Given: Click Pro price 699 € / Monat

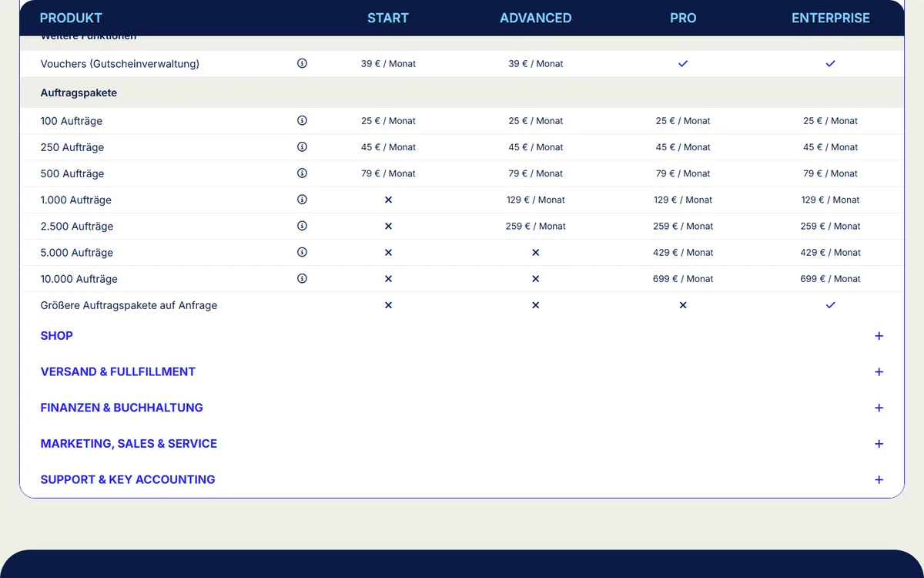Looking at the screenshot, I should (683, 279).
